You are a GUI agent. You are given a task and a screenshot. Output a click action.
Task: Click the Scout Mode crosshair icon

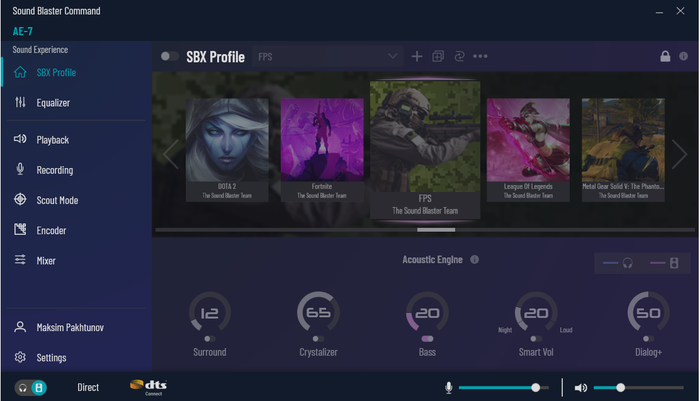[20, 199]
